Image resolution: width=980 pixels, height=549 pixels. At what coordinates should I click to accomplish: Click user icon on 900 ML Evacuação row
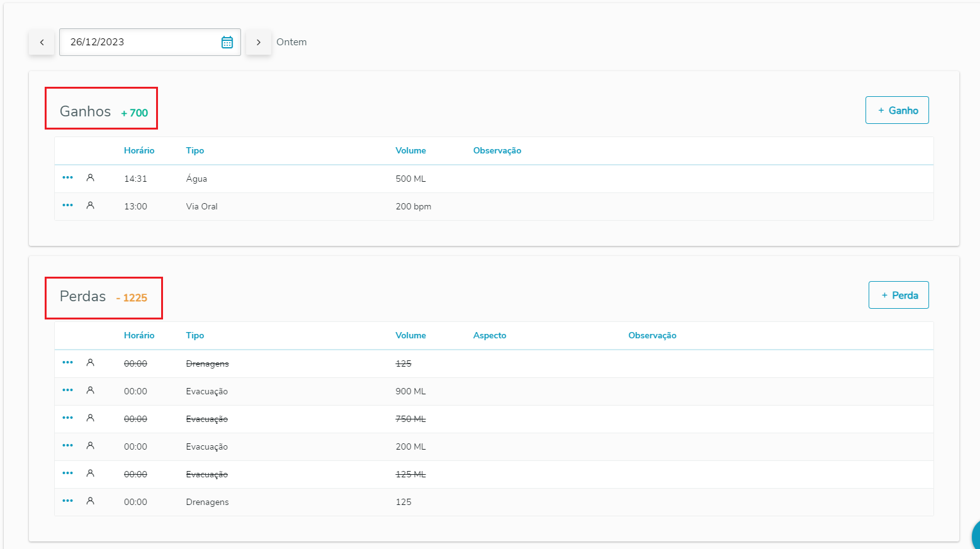coord(91,391)
